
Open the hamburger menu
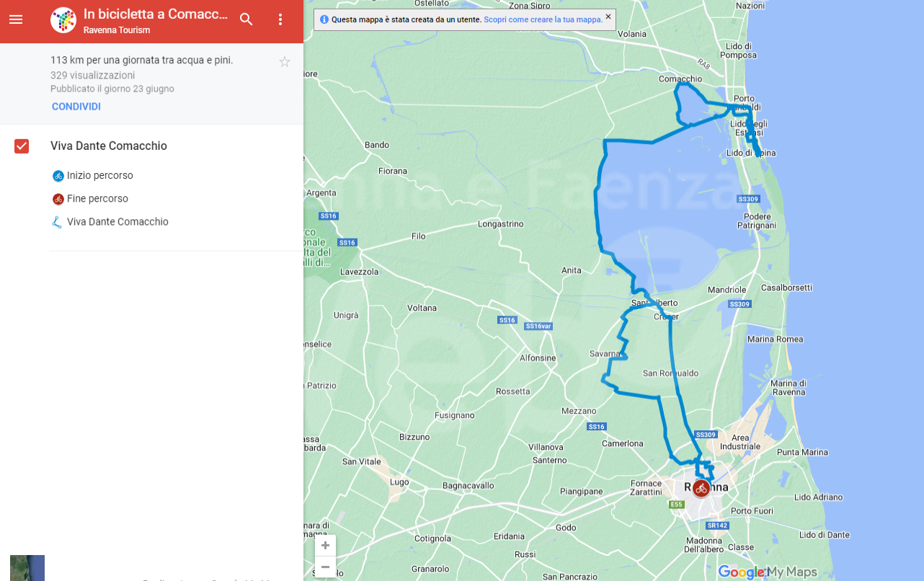[x=16, y=19]
